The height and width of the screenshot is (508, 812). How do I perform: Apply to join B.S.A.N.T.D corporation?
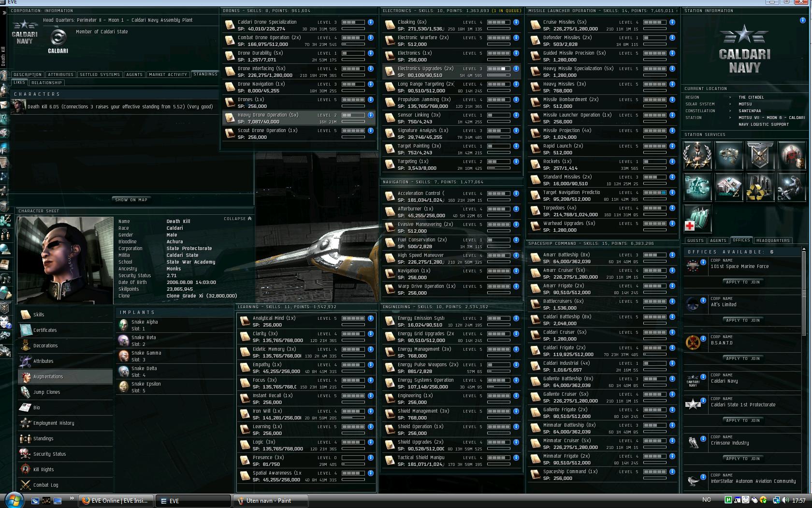[x=742, y=359]
